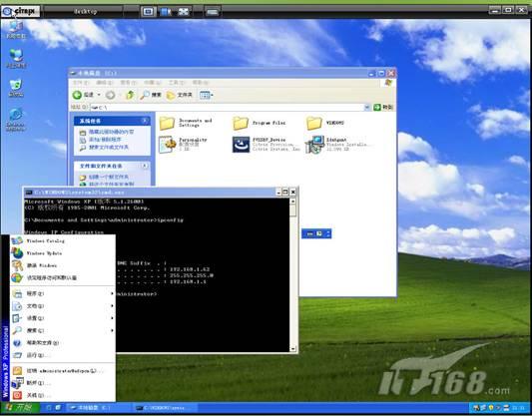Click Disconnect entry in Start menu

[63, 383]
